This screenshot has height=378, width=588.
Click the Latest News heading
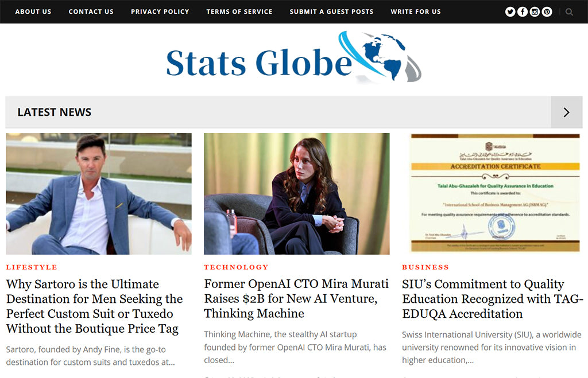tap(55, 112)
